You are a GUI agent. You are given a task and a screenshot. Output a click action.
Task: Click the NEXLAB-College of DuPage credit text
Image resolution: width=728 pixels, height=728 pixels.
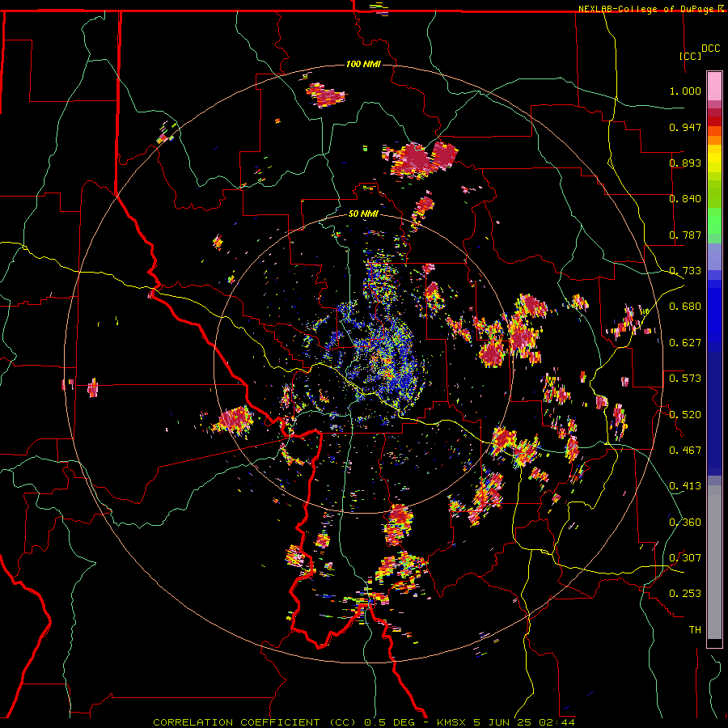645,9
